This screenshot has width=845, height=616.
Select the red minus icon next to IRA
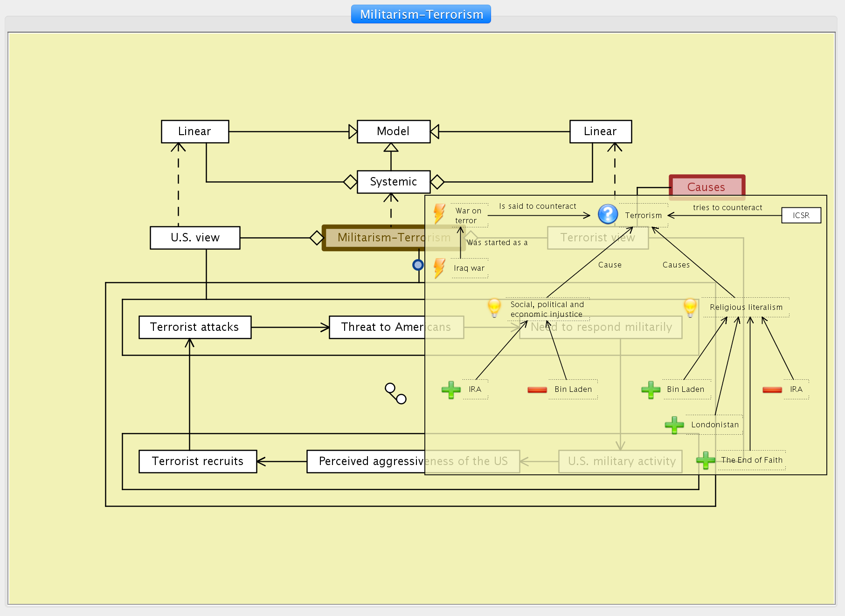772,390
